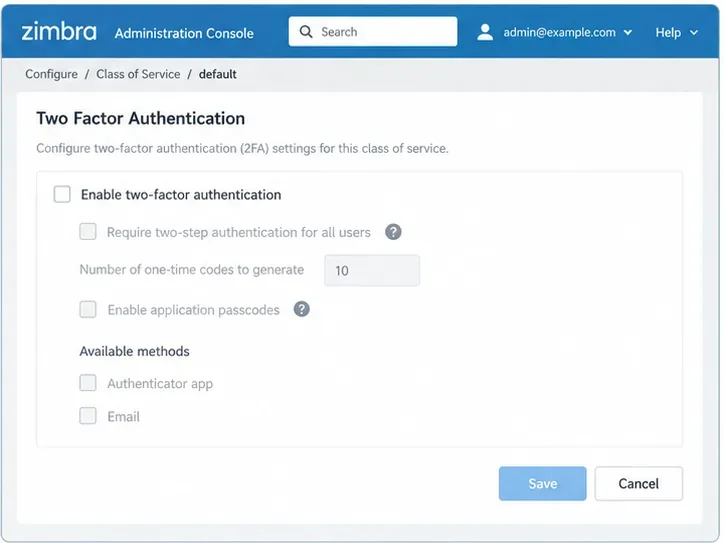724x543 pixels.
Task: Click the magnifier icon in search box
Action: [306, 32]
